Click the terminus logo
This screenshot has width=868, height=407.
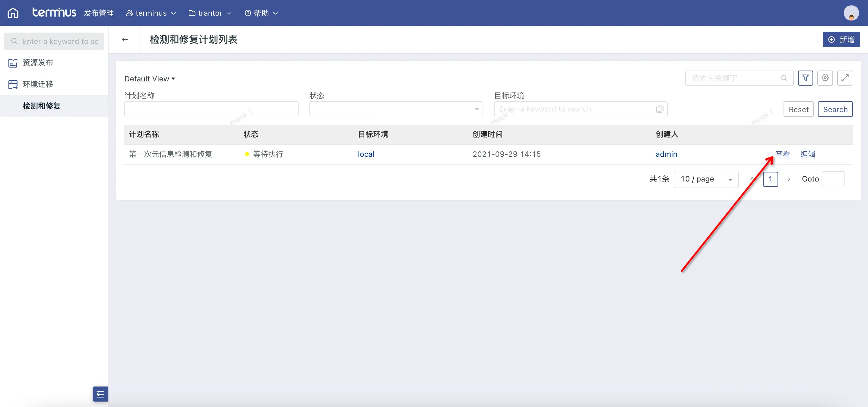pos(54,12)
